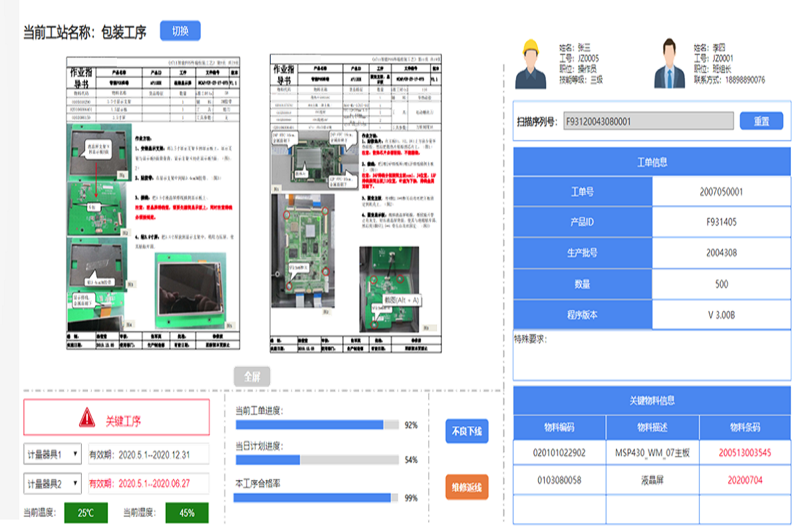798x532 pixels.
Task: Click the 不良下线 button
Action: [467, 432]
